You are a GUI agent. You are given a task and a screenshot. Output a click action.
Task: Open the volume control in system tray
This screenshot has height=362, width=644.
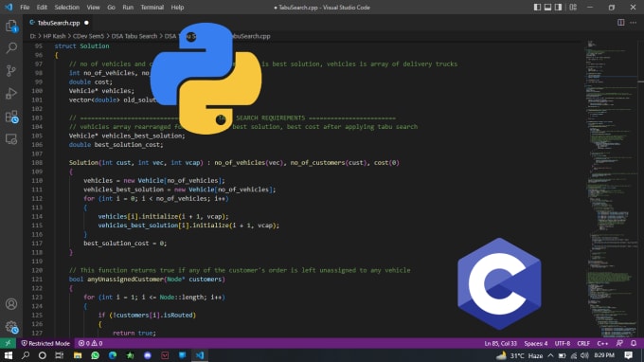coord(584,355)
